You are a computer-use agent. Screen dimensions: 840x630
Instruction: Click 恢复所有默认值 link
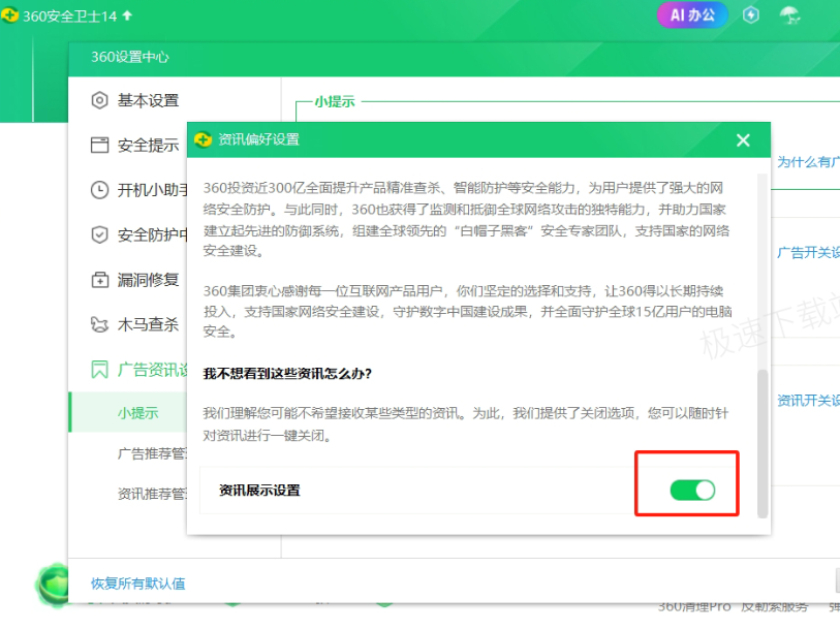coord(138,583)
